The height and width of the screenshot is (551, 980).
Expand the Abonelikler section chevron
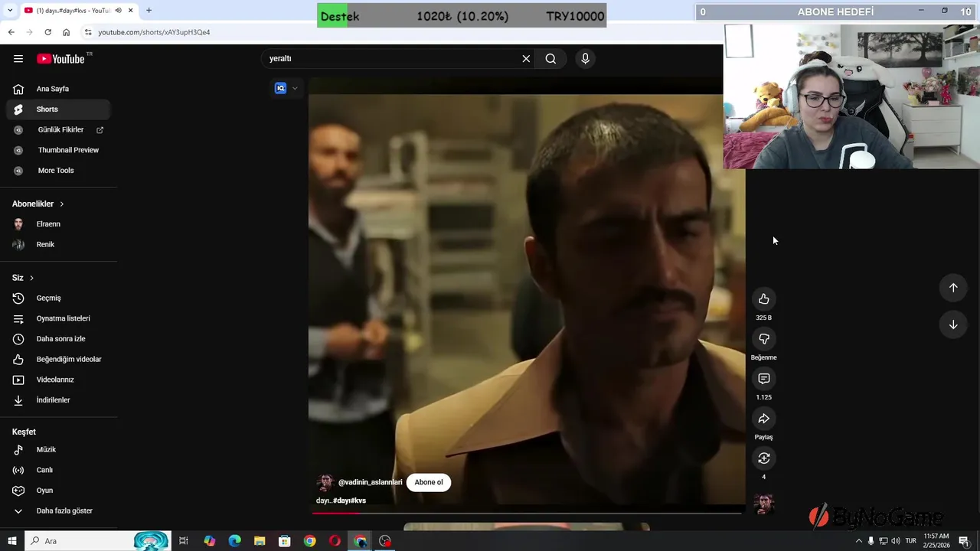point(61,204)
